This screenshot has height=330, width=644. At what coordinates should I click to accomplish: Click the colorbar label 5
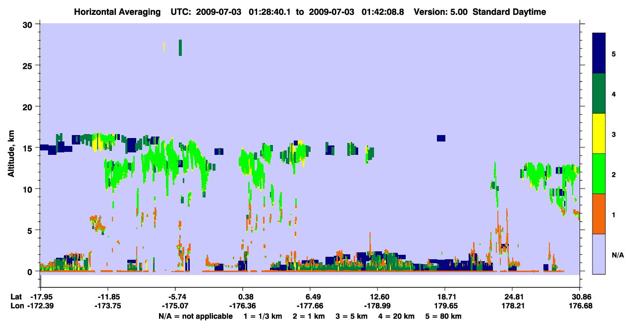pyautogui.click(x=614, y=53)
